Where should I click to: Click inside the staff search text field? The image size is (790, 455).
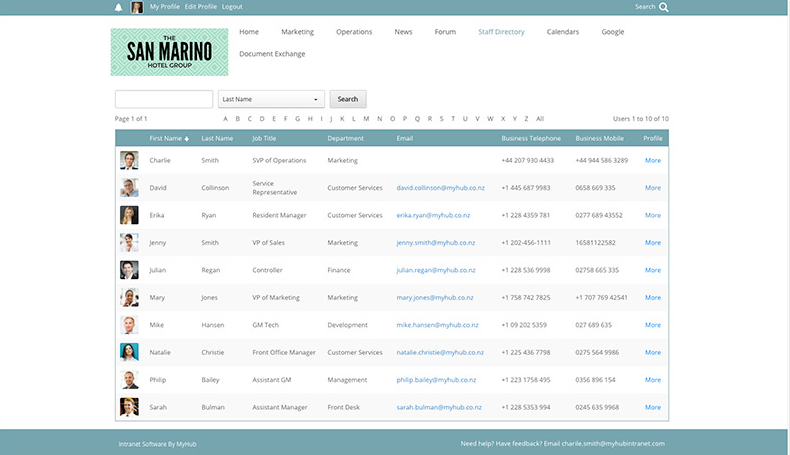tap(164, 99)
